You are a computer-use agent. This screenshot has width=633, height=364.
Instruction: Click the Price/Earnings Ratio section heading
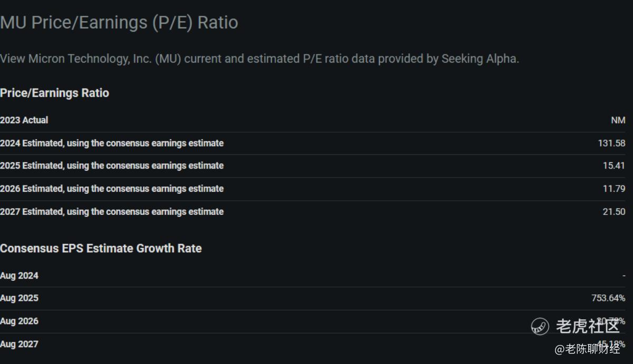(x=55, y=93)
